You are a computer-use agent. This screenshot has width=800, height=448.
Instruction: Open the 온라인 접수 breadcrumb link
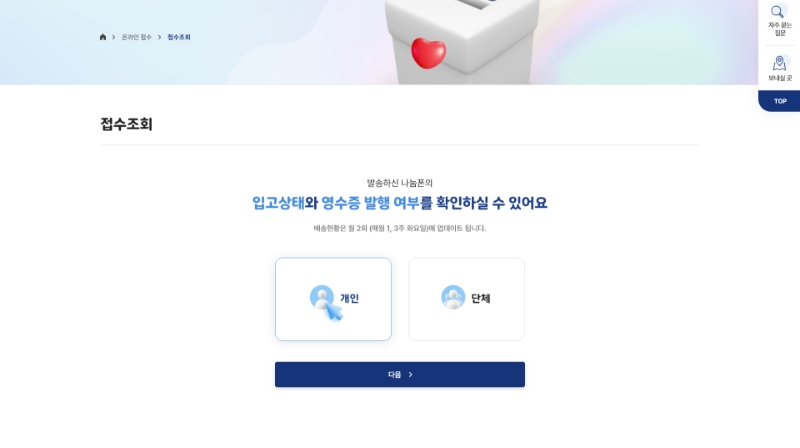click(x=136, y=37)
